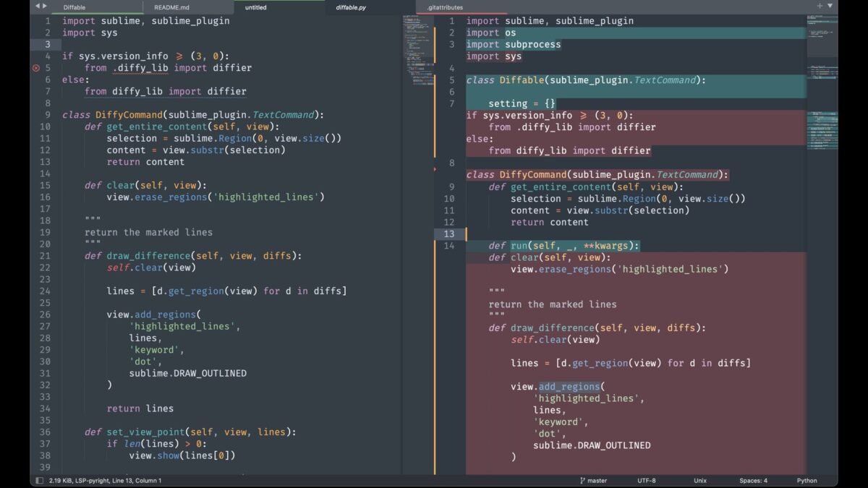Open the .gitattributes tab
Viewport: 868px width, 488px height.
tap(444, 7)
